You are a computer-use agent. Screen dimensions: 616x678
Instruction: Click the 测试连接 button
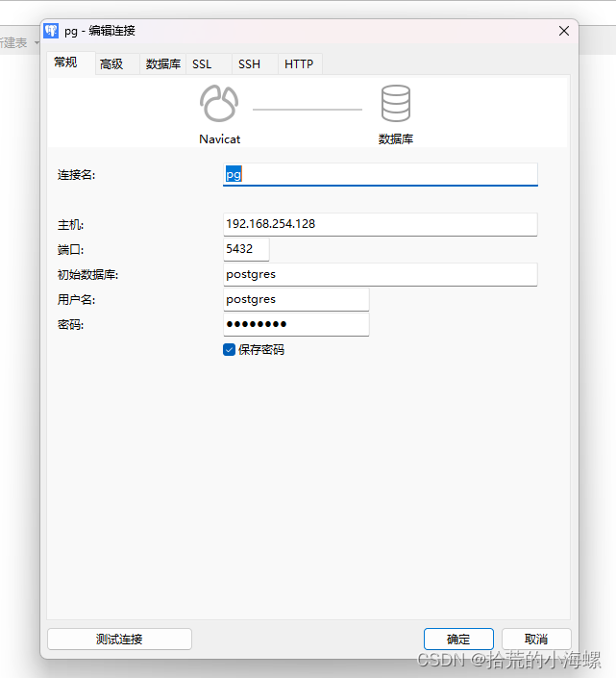(x=119, y=639)
